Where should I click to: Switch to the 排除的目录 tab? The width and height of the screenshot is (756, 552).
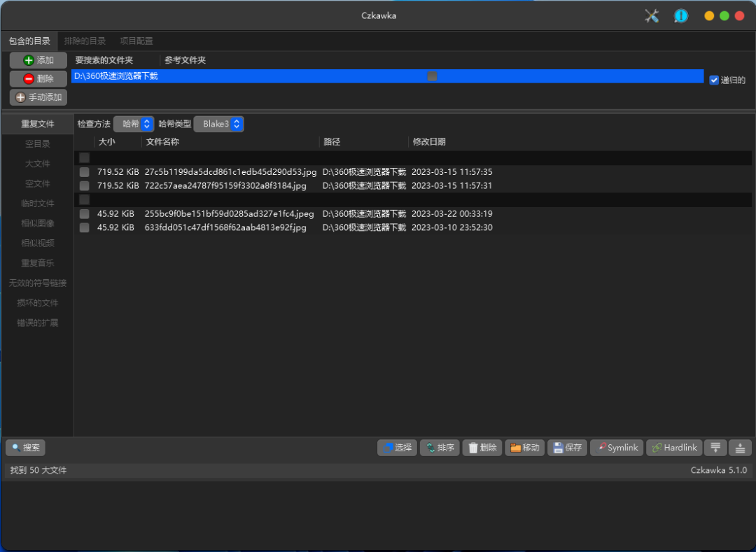[x=85, y=41]
